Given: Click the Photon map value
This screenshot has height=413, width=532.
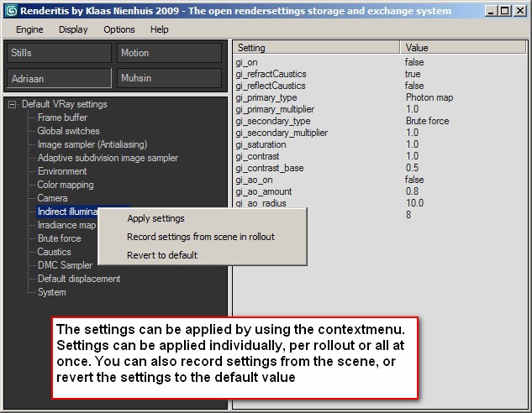Looking at the screenshot, I should click(x=429, y=97).
